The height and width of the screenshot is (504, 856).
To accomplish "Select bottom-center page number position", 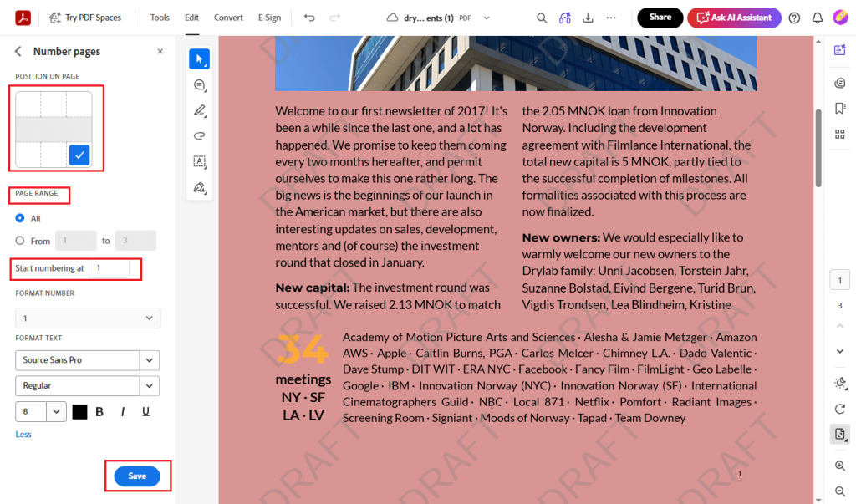I will (x=53, y=155).
